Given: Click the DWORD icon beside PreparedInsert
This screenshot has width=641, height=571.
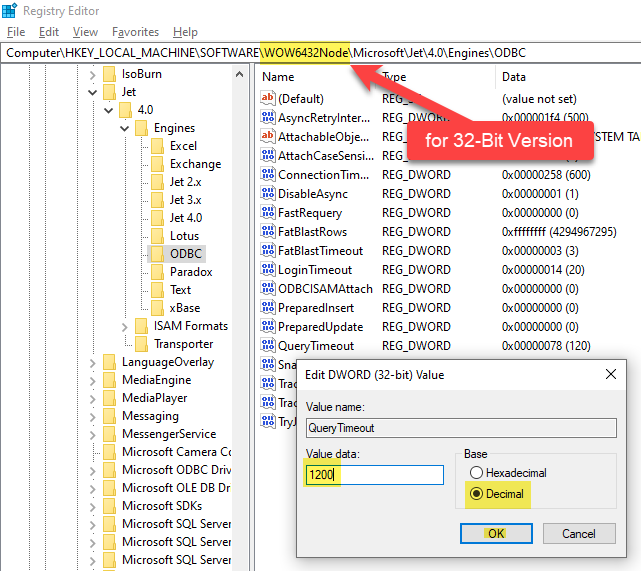Looking at the screenshot, I should point(267,307).
